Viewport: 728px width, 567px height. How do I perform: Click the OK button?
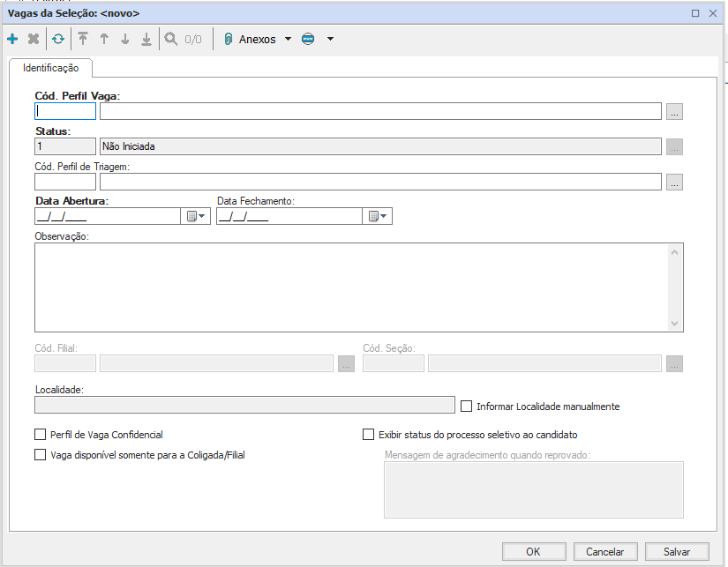[533, 551]
